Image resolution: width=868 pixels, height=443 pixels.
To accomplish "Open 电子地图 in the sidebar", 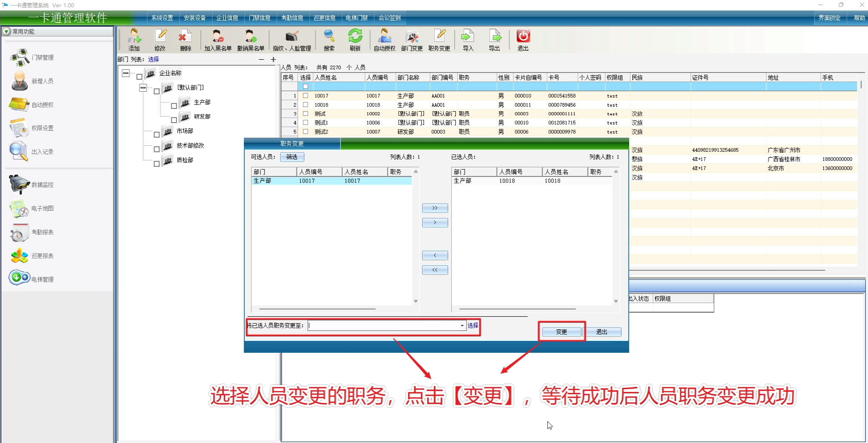I will [32, 209].
